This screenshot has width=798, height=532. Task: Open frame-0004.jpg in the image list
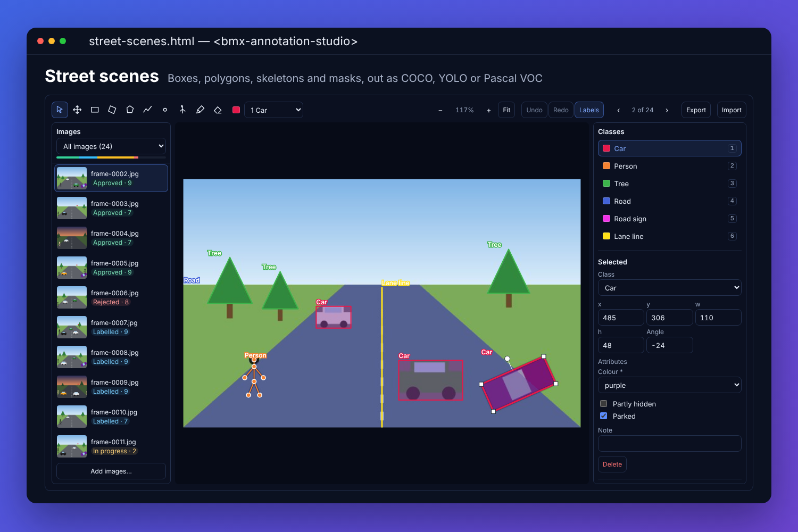coord(111,238)
